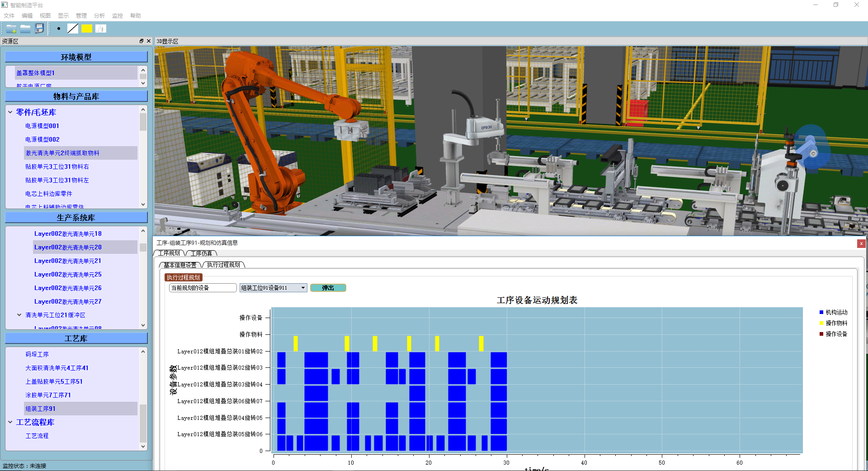Select the line drawing tool
The image size is (868, 471).
(x=72, y=29)
